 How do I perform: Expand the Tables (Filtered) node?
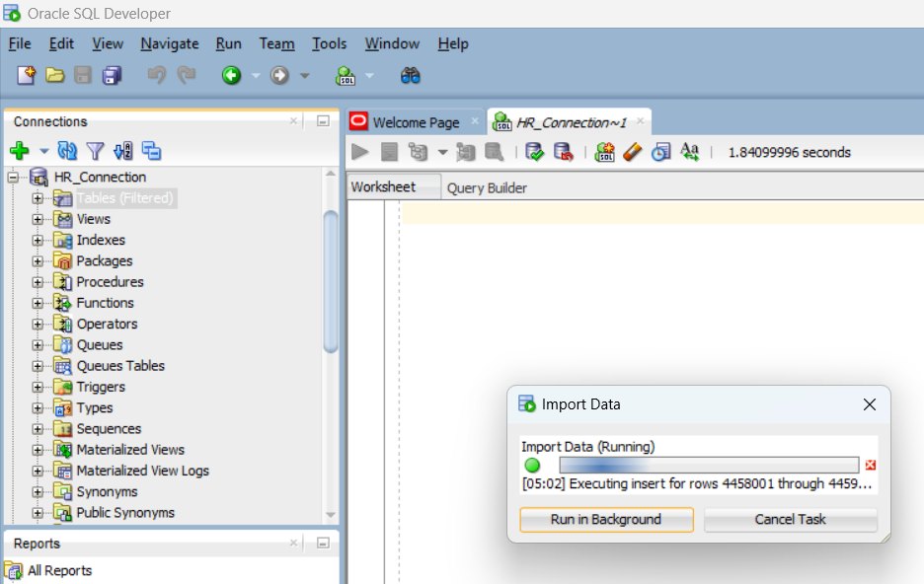click(x=38, y=198)
